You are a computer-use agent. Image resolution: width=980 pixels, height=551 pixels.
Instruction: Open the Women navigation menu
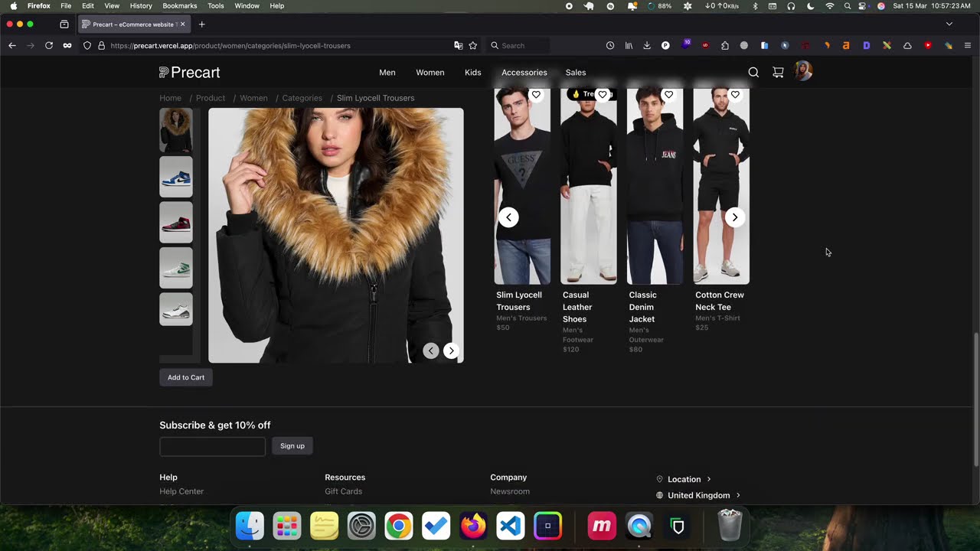430,73
